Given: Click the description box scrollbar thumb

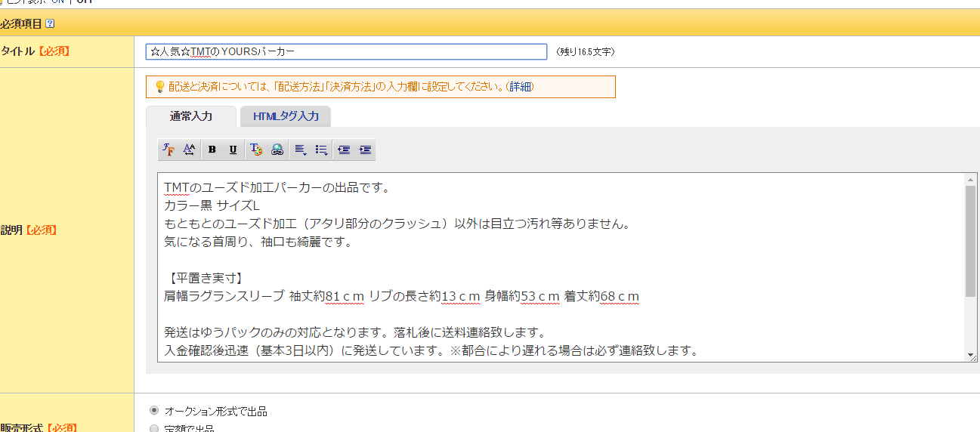Looking at the screenshot, I should click(971, 240).
